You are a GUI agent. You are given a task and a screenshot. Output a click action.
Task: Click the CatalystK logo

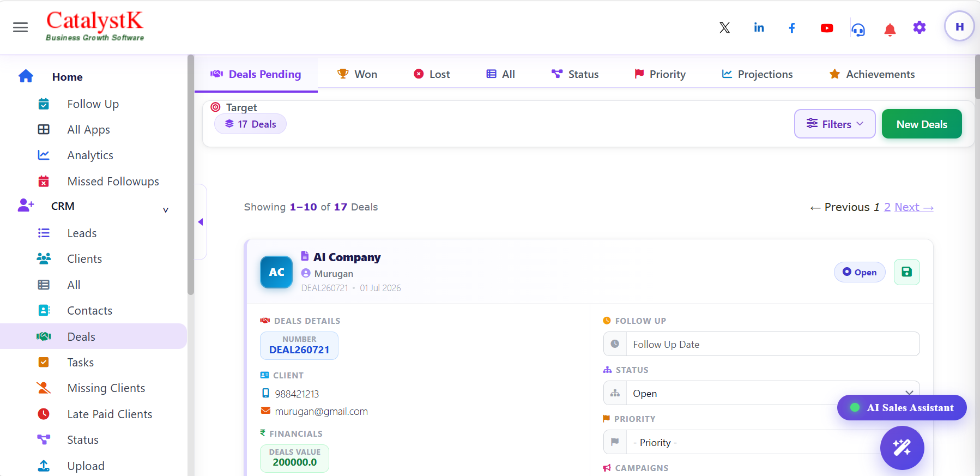tap(95, 26)
